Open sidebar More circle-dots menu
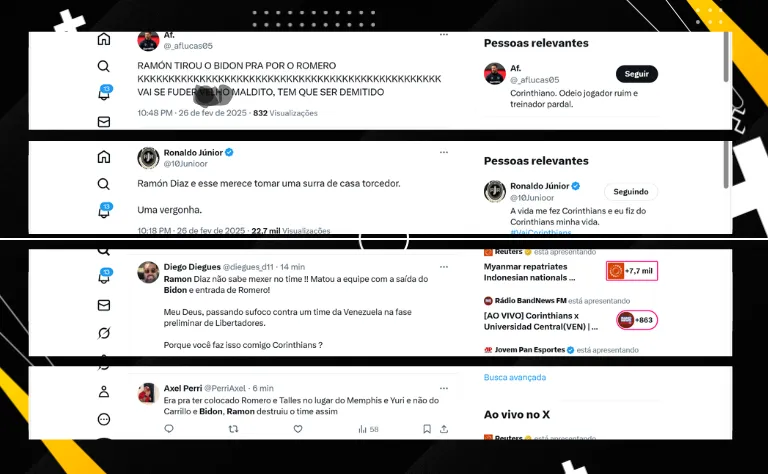 (104, 419)
